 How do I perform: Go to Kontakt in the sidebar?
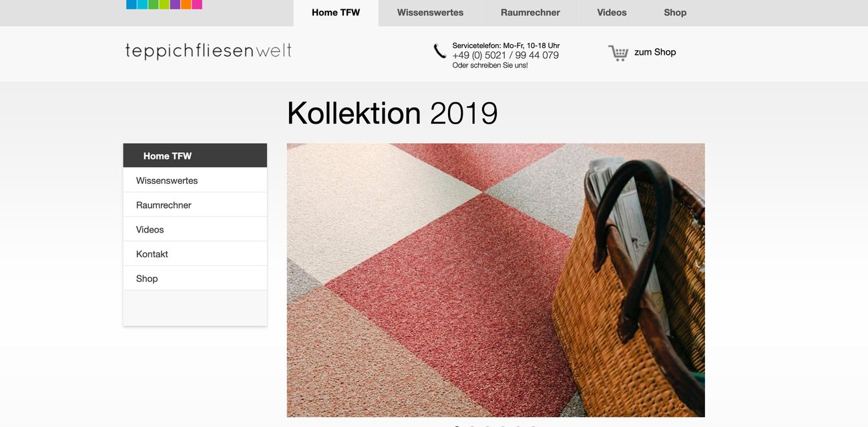(x=195, y=254)
